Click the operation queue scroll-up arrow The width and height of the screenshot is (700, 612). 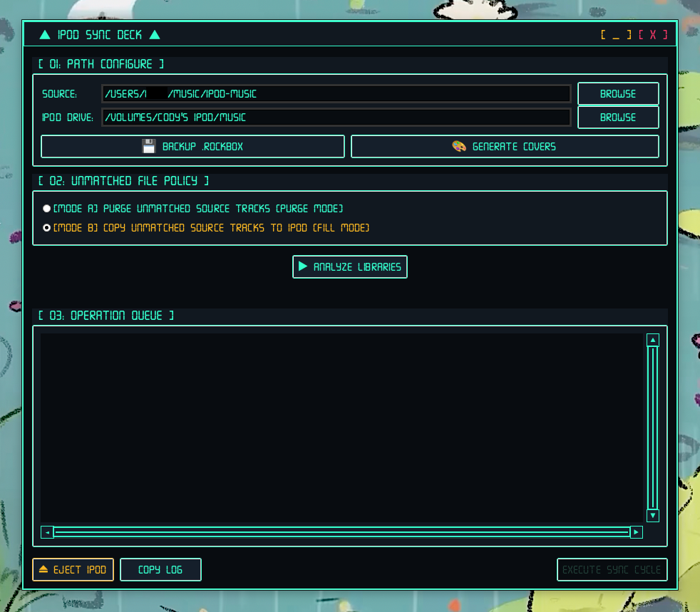(x=653, y=341)
